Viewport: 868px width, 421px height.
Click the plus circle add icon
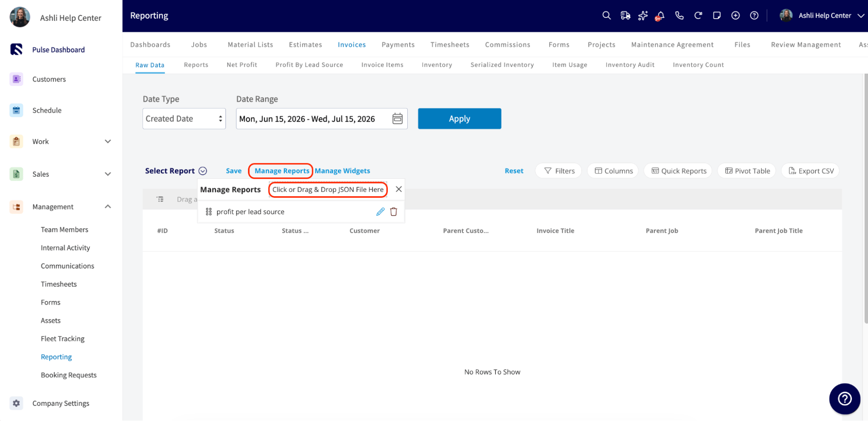(736, 16)
